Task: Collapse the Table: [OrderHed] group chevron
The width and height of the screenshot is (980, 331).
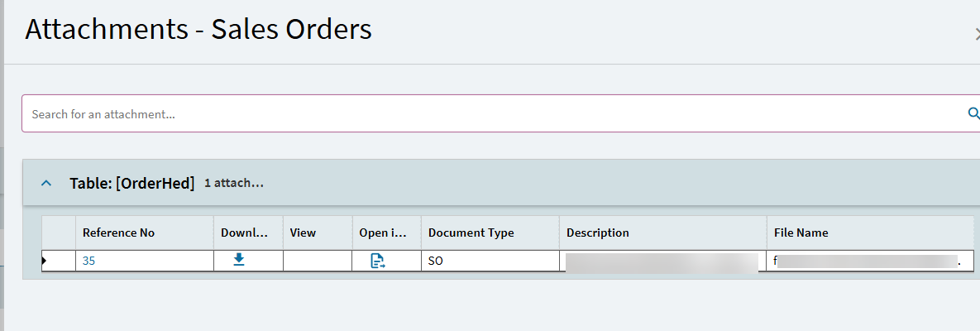Action: pyautogui.click(x=46, y=183)
